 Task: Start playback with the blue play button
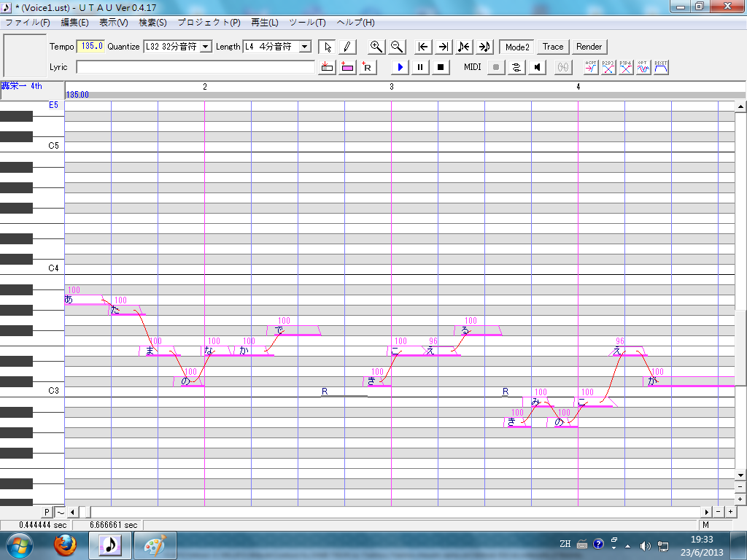400,67
